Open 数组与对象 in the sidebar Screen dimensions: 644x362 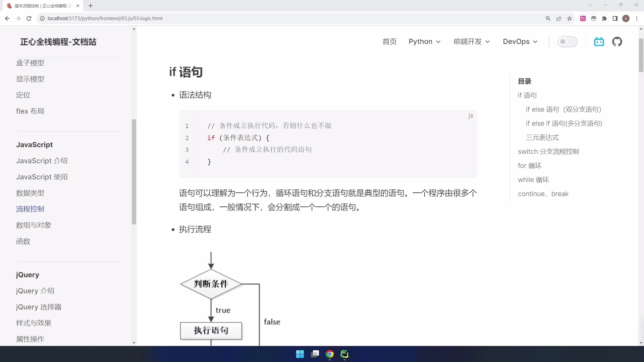[x=34, y=225]
